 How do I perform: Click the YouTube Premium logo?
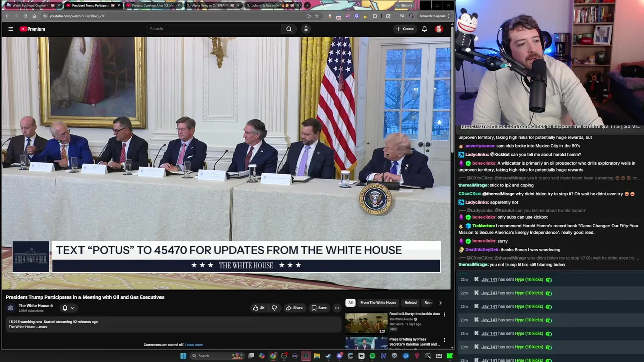click(33, 29)
